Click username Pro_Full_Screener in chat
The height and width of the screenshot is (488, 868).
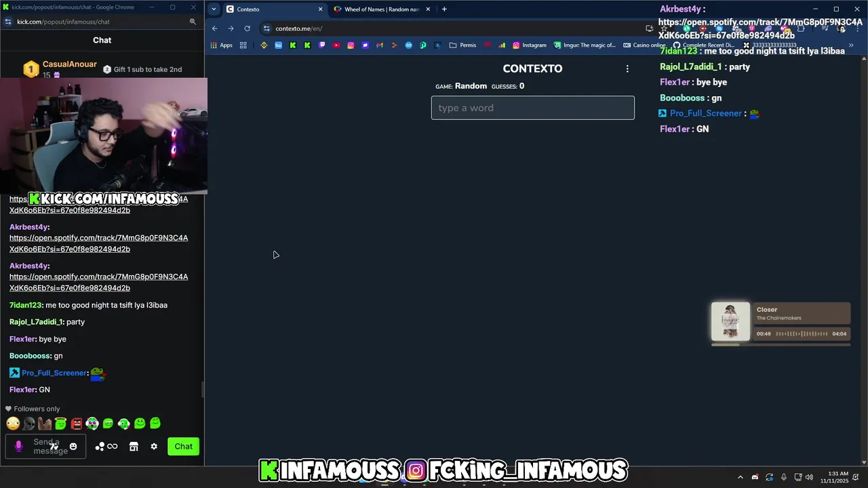54,373
